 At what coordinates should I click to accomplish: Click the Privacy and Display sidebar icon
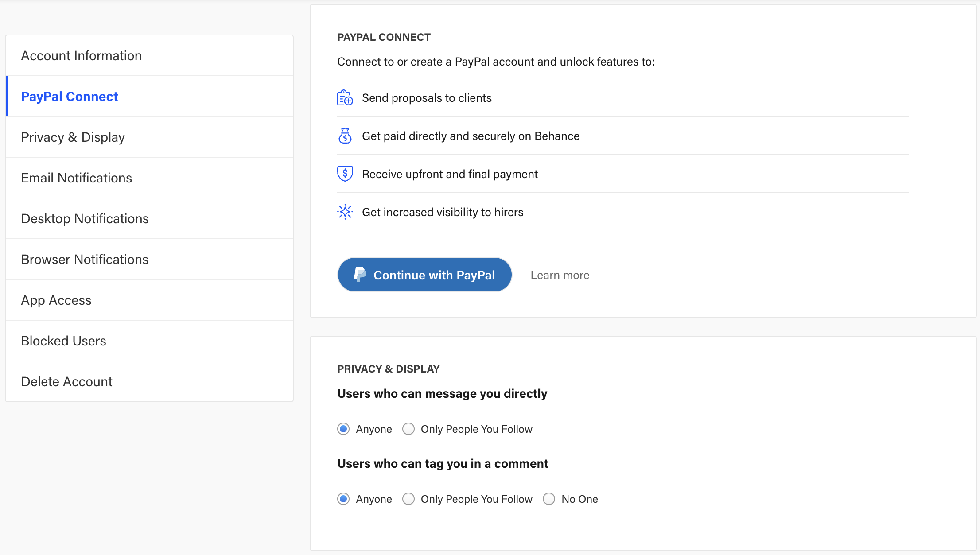[74, 137]
